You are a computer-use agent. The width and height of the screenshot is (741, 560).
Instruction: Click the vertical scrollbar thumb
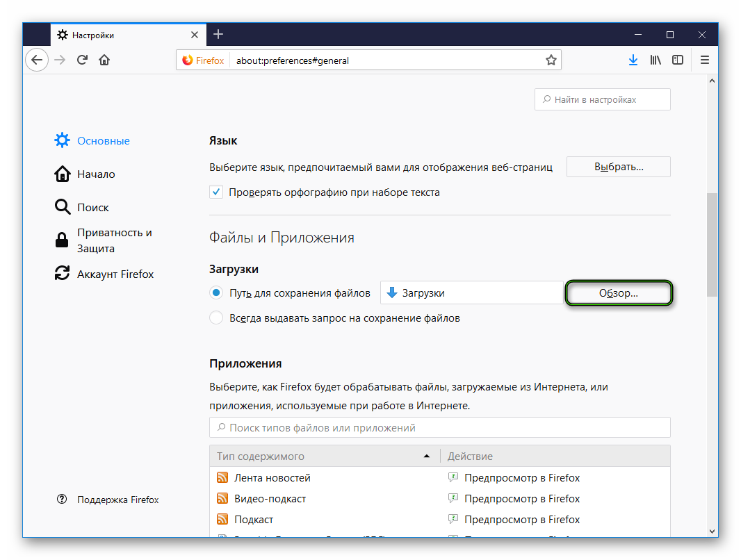tap(712, 245)
